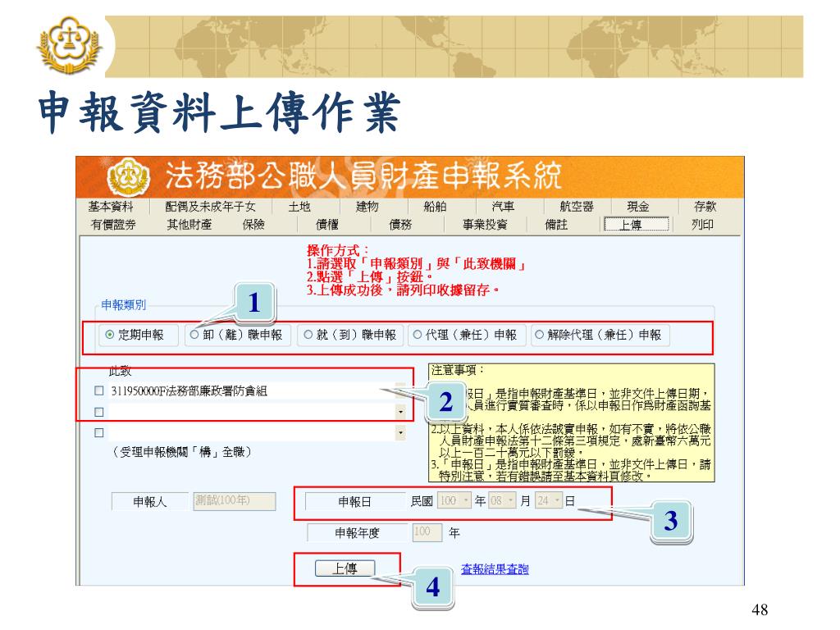This screenshot has width=840, height=630.
Task: Open the 311950000F法務部廉政署防貪組 agency combo box
Action: [257, 390]
